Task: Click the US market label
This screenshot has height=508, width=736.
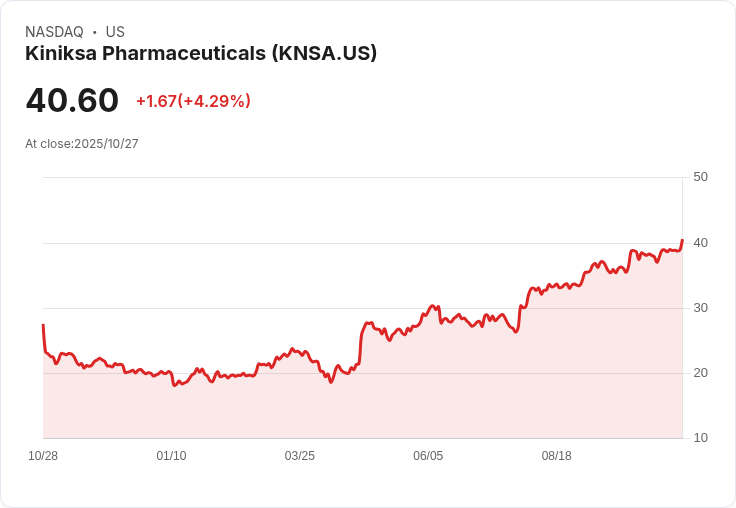Action: click(x=115, y=32)
